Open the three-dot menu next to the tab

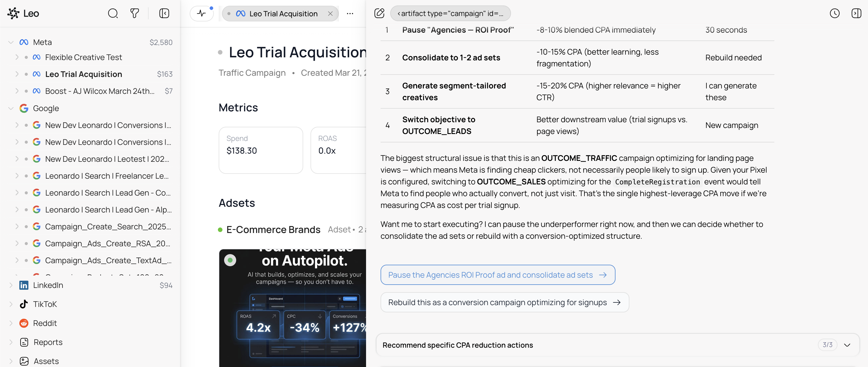coord(350,14)
